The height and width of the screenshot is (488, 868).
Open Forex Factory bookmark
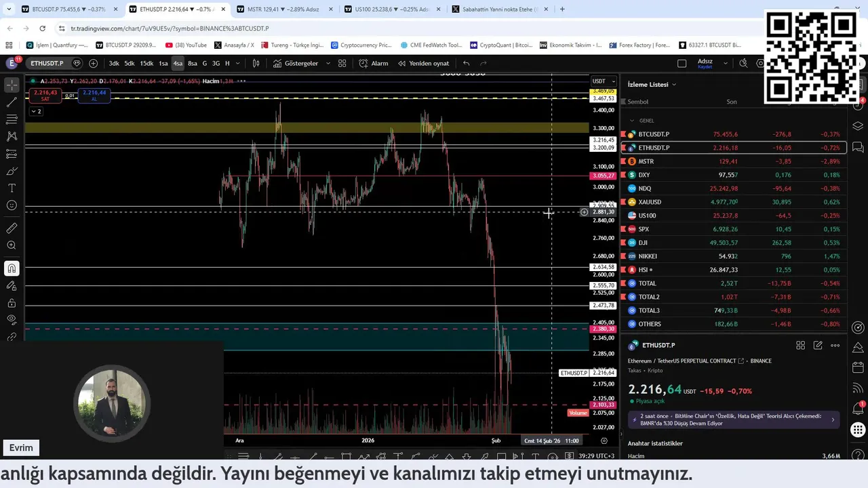coord(639,45)
